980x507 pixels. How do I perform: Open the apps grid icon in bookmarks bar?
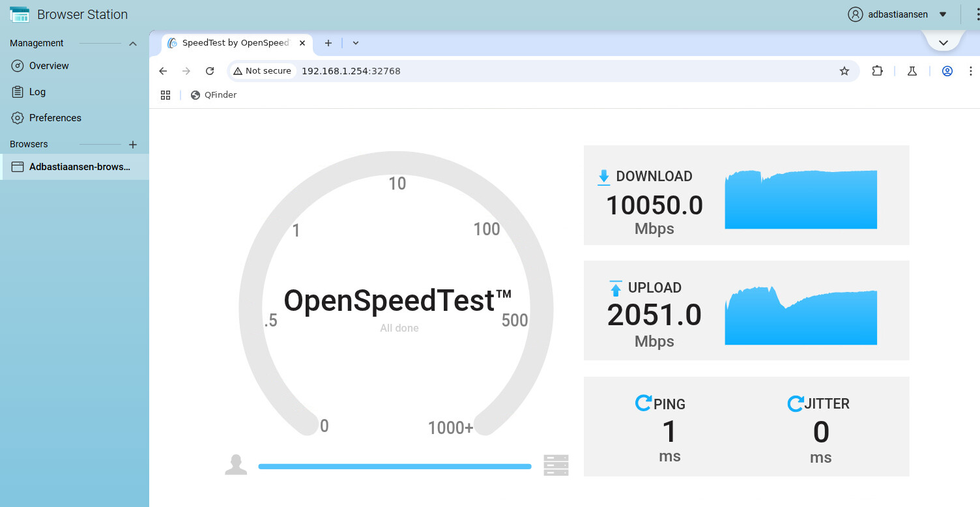point(166,95)
